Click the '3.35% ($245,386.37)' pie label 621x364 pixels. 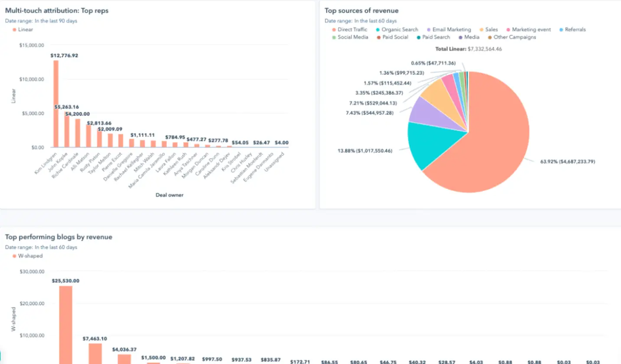click(x=379, y=93)
